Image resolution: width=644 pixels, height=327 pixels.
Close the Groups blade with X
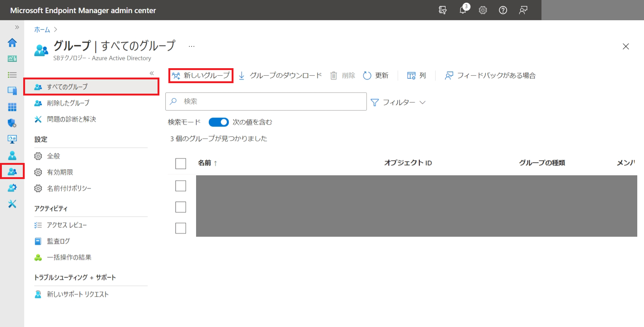tap(626, 46)
